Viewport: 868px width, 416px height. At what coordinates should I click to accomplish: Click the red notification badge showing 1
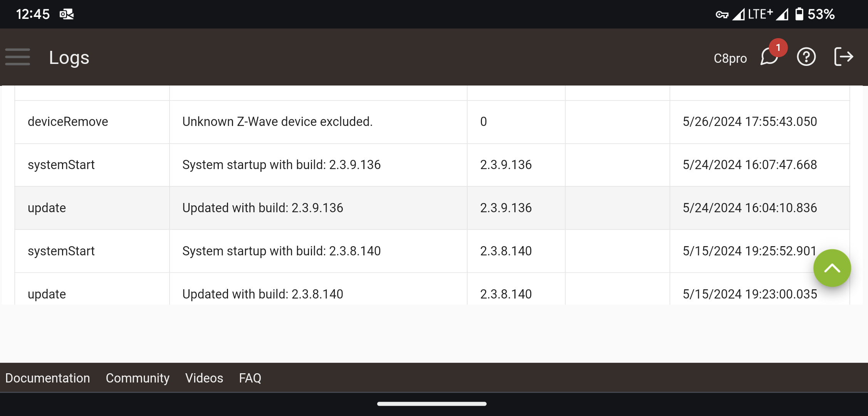(779, 47)
